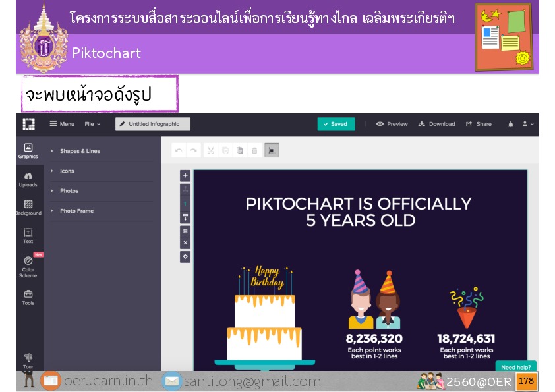Add a new block with plus icon
The height and width of the screenshot is (392, 555).
[x=185, y=175]
